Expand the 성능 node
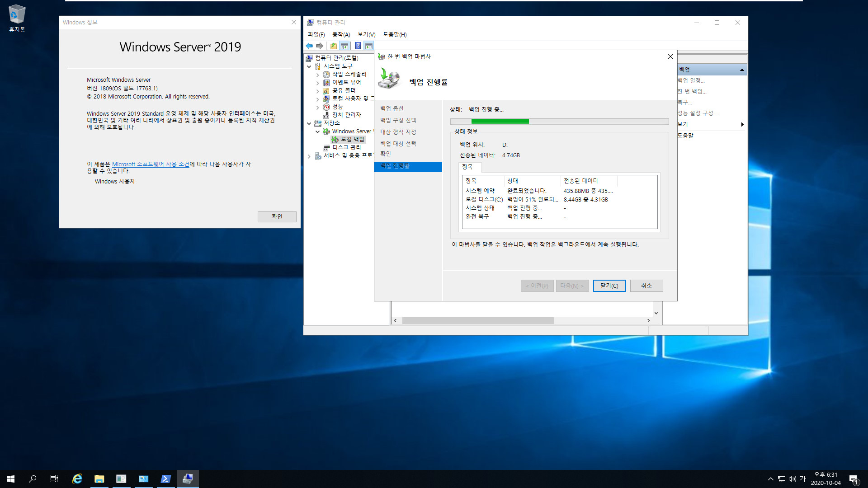The height and width of the screenshot is (488, 868). (x=317, y=107)
